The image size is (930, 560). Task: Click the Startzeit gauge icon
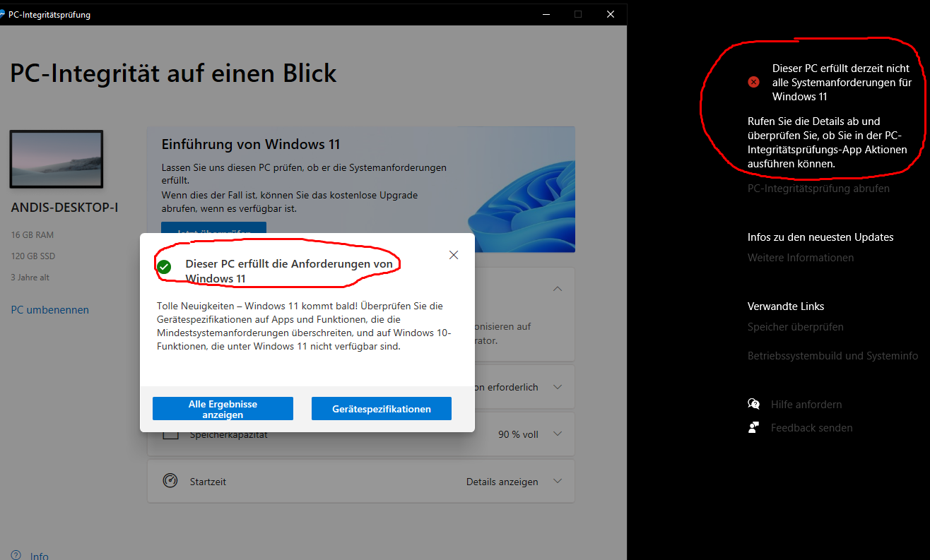170,481
